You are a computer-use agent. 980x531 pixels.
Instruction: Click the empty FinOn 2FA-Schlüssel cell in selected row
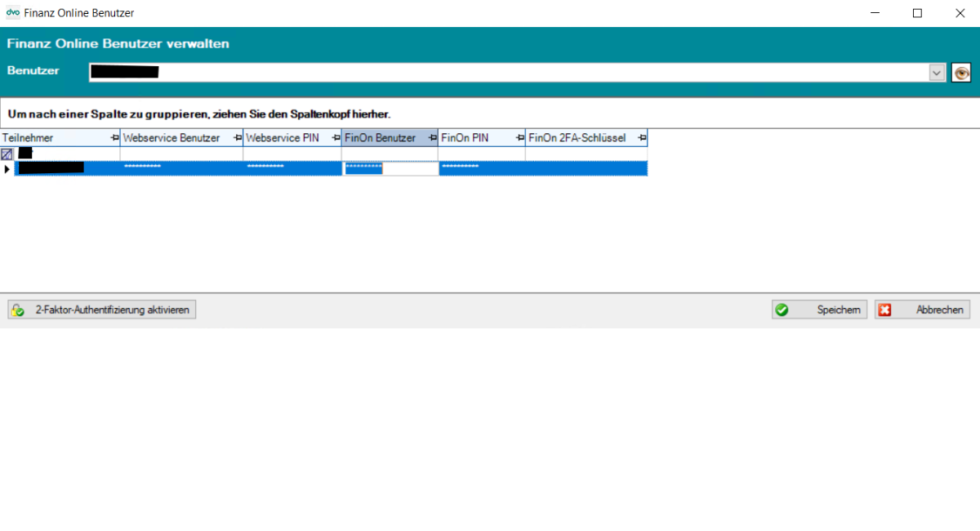pos(586,168)
